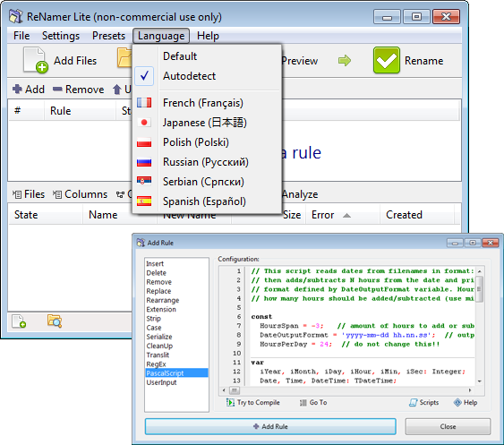Choose Default language option
Screen dimensions: 504x445
pyautogui.click(x=207, y=56)
